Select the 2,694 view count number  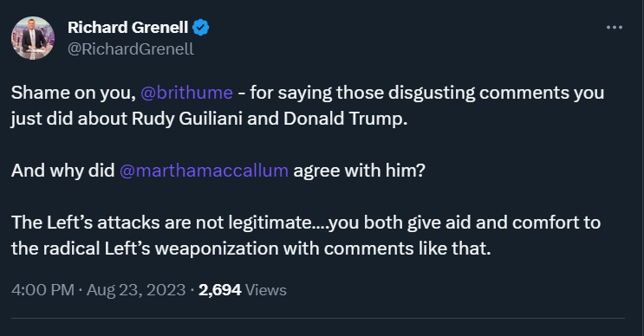click(220, 290)
